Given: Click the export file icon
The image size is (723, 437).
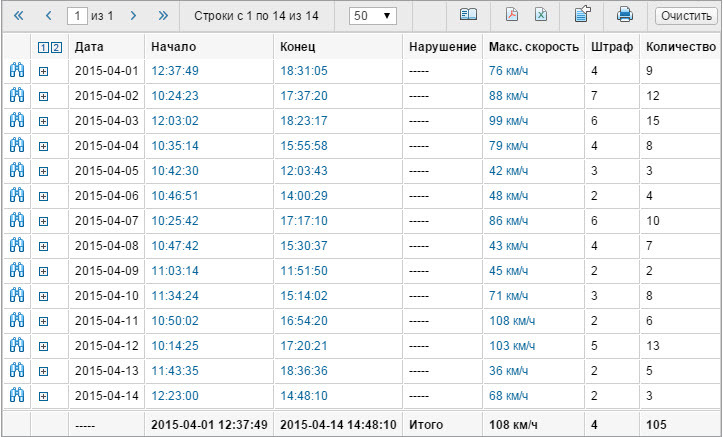Looking at the screenshot, I should coord(583,14).
